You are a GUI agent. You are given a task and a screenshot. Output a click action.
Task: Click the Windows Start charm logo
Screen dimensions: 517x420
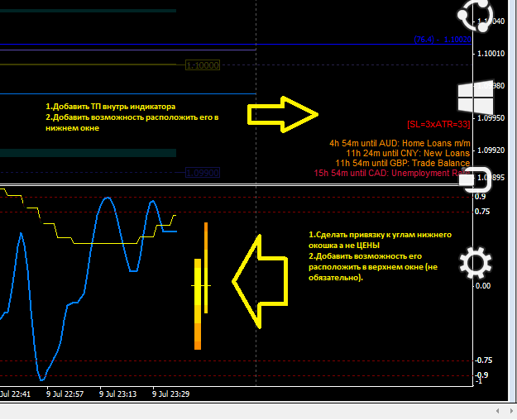point(475,98)
